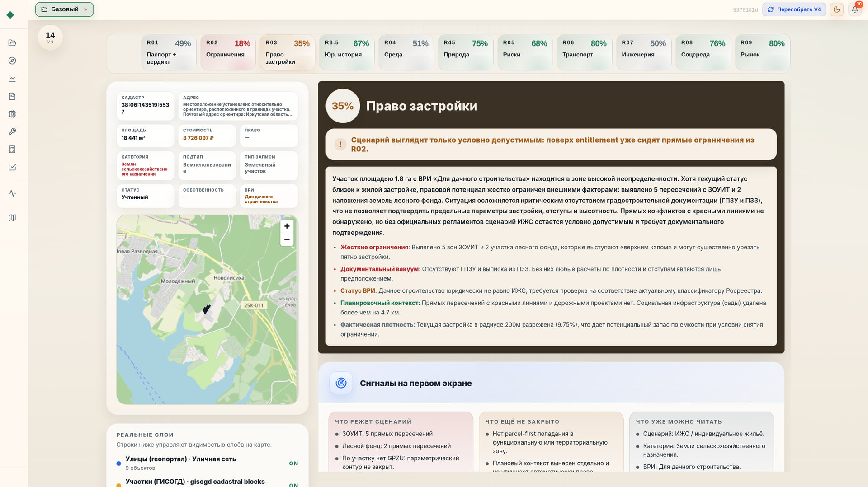The width and height of the screenshot is (868, 487).
Task: Click the ВРИ Для дачного строительства card
Action: coord(269,196)
